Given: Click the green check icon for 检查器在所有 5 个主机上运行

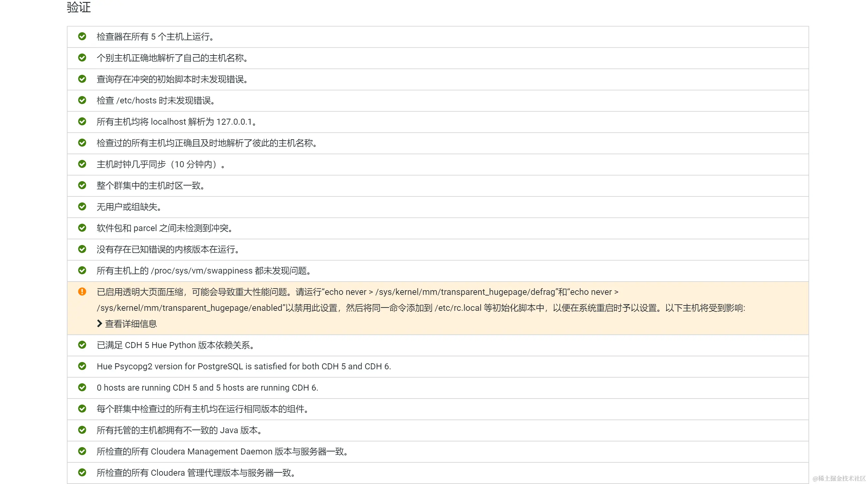Looking at the screenshot, I should click(82, 36).
